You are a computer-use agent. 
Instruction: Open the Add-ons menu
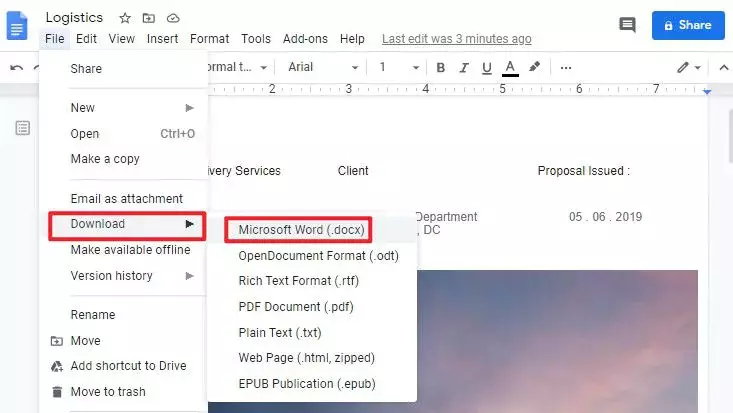(x=305, y=39)
